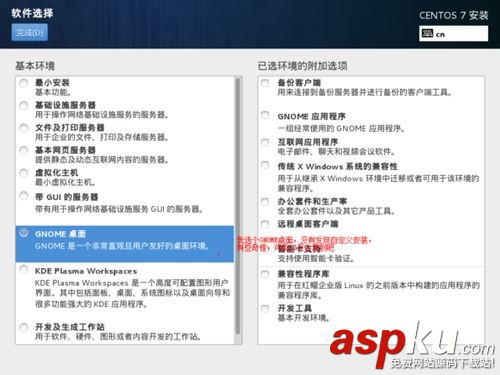Click the 互联网应用程序 label text

(308, 142)
